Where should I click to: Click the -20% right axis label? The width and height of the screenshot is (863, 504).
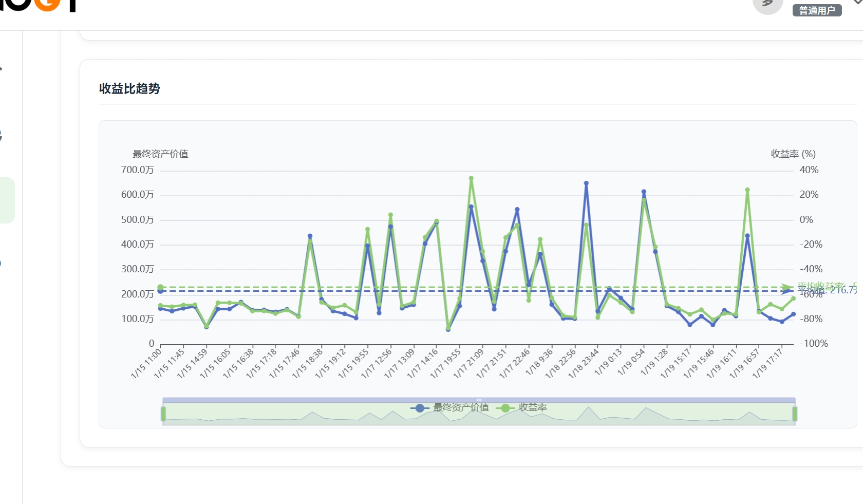click(x=811, y=245)
